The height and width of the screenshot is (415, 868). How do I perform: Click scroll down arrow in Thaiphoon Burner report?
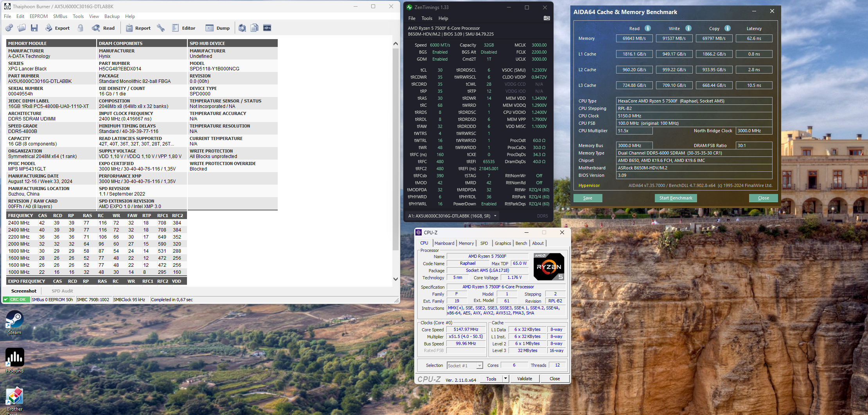coord(395,279)
